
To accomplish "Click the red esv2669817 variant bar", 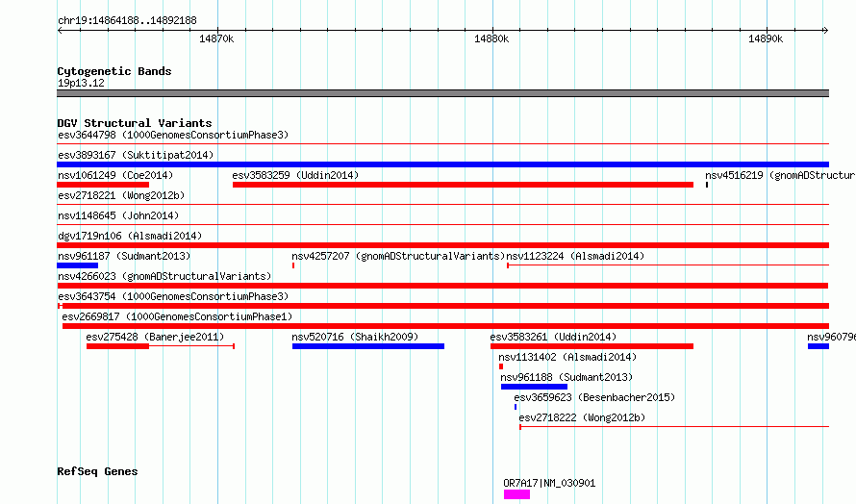I will (x=445, y=326).
